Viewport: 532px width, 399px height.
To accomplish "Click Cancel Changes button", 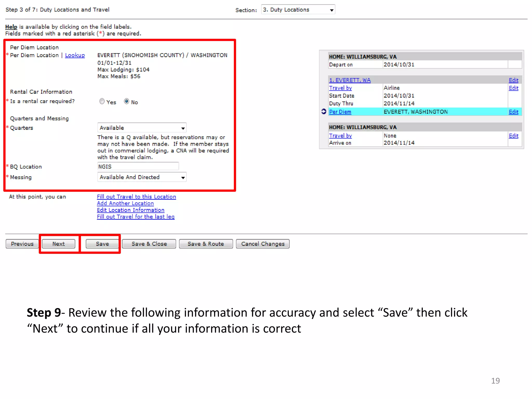I will click(x=263, y=244).
